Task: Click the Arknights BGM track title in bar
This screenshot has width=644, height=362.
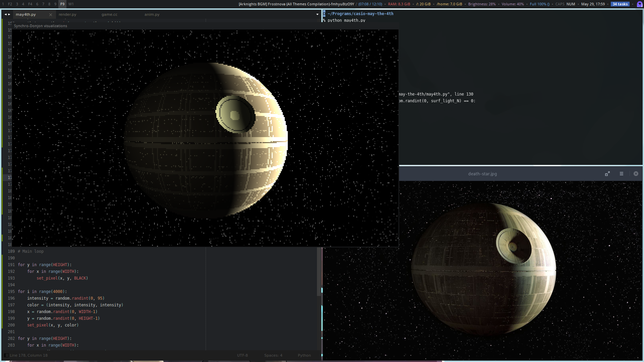Action: pos(296,4)
